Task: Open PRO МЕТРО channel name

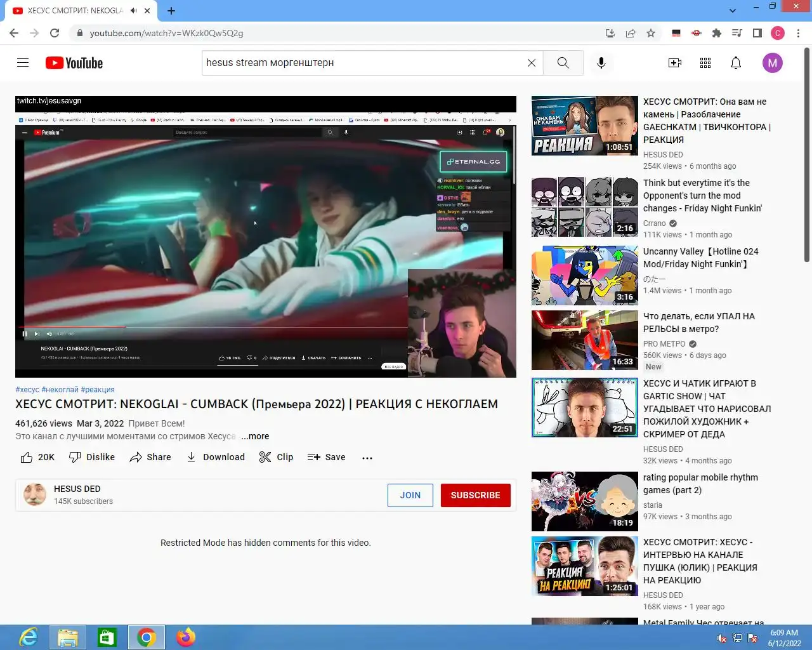Action: click(x=664, y=344)
